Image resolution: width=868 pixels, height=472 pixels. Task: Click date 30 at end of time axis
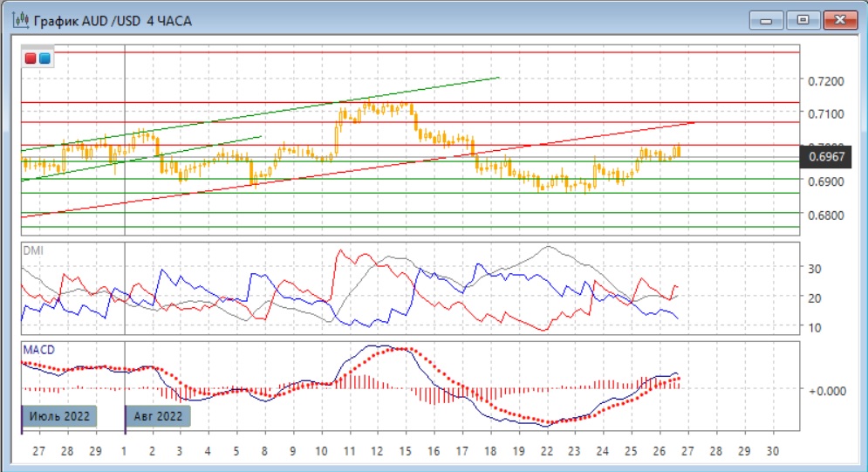tap(772, 452)
